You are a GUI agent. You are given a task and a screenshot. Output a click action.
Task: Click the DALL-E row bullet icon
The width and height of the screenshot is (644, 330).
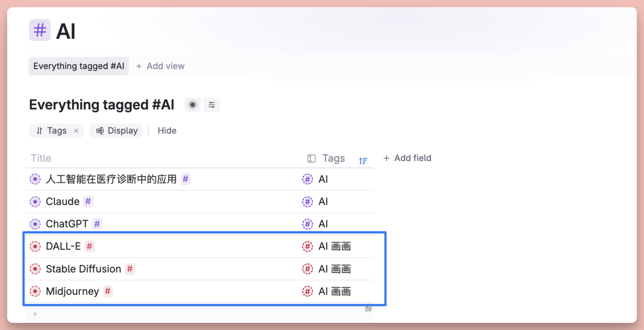[35, 246]
